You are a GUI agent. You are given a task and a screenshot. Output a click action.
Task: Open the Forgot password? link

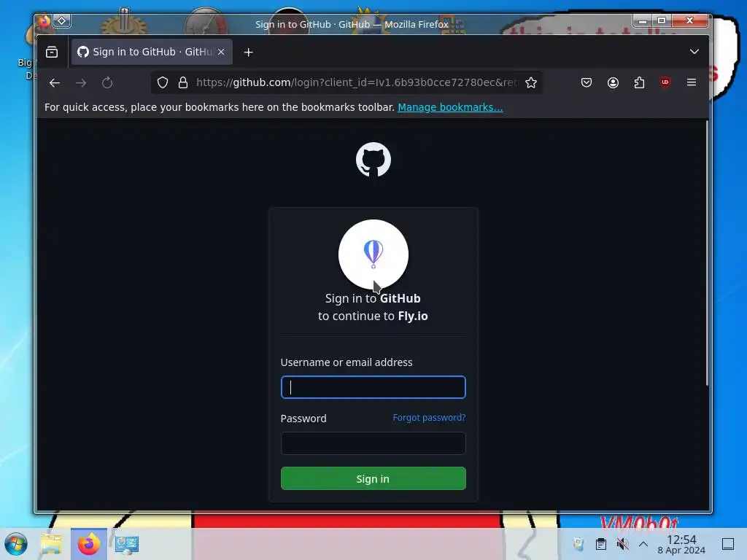(429, 418)
